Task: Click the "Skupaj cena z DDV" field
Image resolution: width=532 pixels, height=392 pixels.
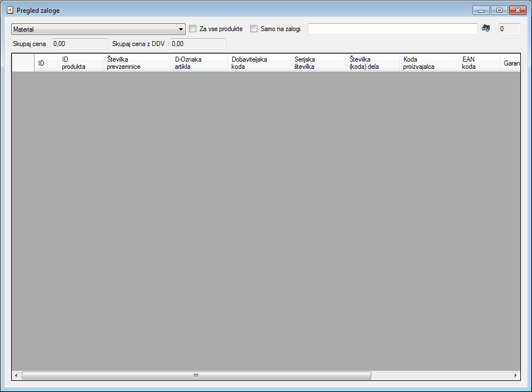Action: [x=197, y=43]
